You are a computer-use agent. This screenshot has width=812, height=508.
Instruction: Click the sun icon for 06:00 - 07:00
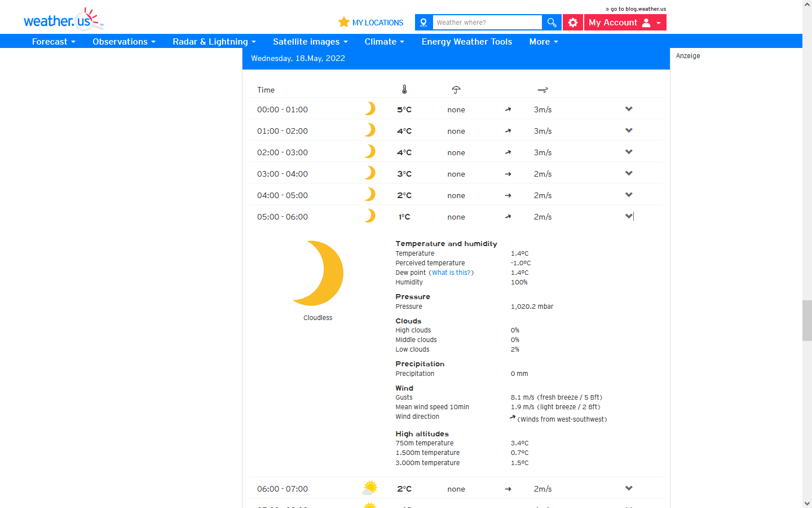(370, 488)
